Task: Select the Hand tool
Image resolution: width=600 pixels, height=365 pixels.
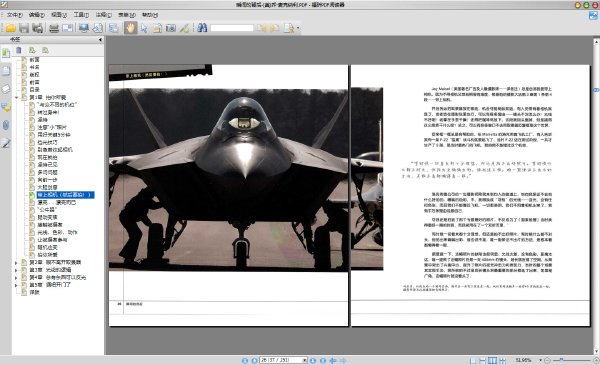Action: [130, 28]
